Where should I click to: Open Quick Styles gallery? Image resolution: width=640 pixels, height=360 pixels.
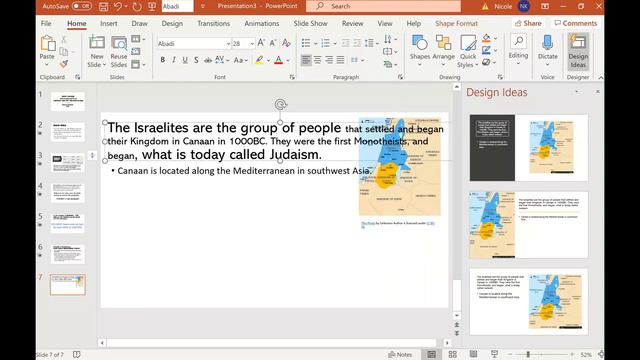click(468, 52)
